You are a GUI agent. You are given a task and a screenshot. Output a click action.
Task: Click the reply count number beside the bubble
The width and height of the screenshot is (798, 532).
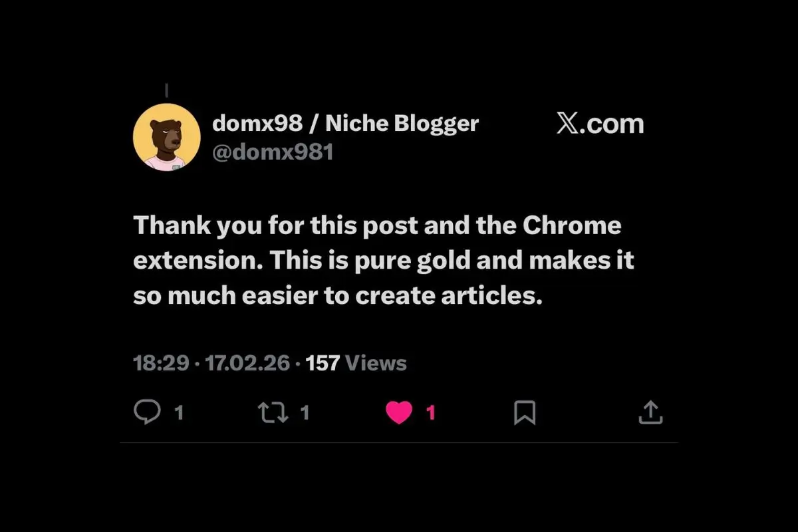pyautogui.click(x=178, y=413)
